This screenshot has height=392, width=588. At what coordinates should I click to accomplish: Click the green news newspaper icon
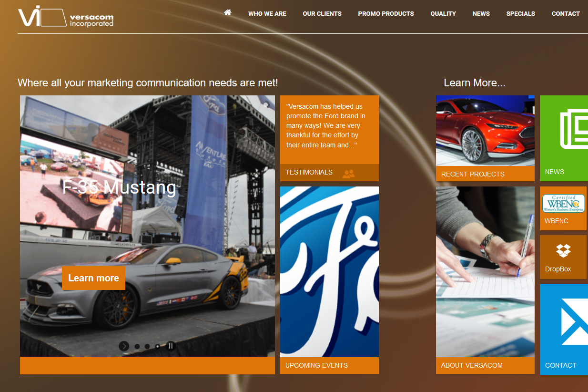point(574,129)
